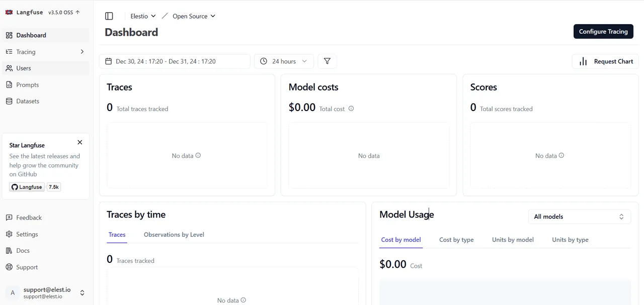Open the Datasets sidebar item
Image resolution: width=644 pixels, height=305 pixels.
(x=46, y=101)
